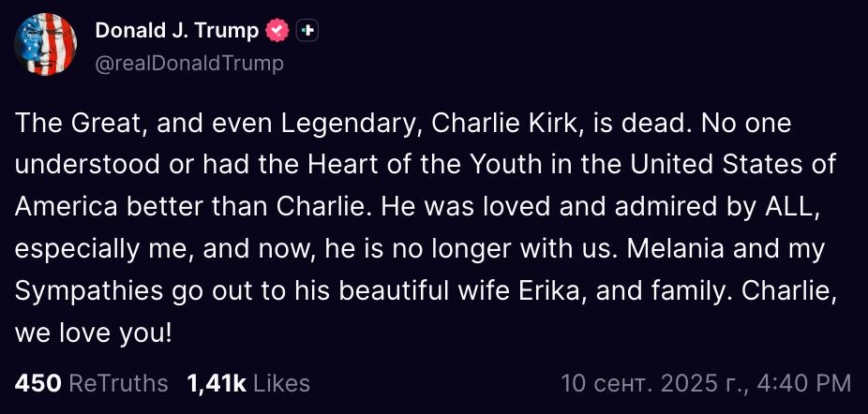View the 1,41k likes count

click(x=217, y=384)
